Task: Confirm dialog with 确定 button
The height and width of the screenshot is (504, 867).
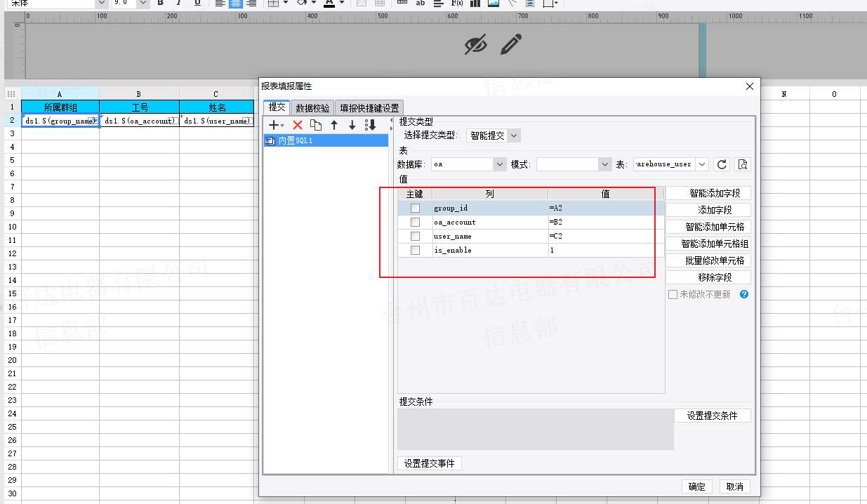Action: [x=697, y=486]
